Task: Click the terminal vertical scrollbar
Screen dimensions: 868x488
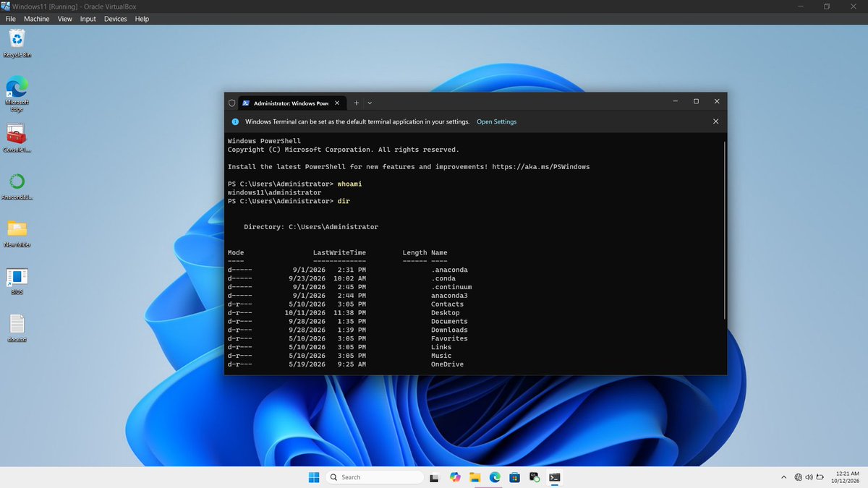Action: tap(723, 230)
